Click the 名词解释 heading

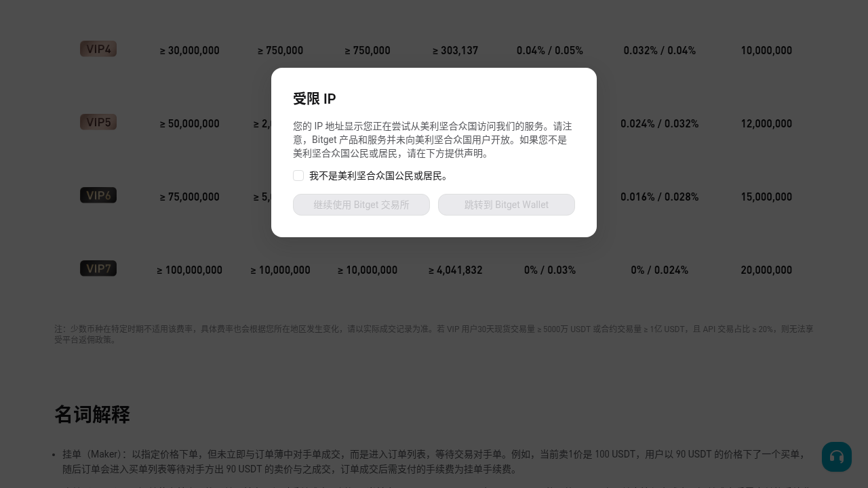92,414
